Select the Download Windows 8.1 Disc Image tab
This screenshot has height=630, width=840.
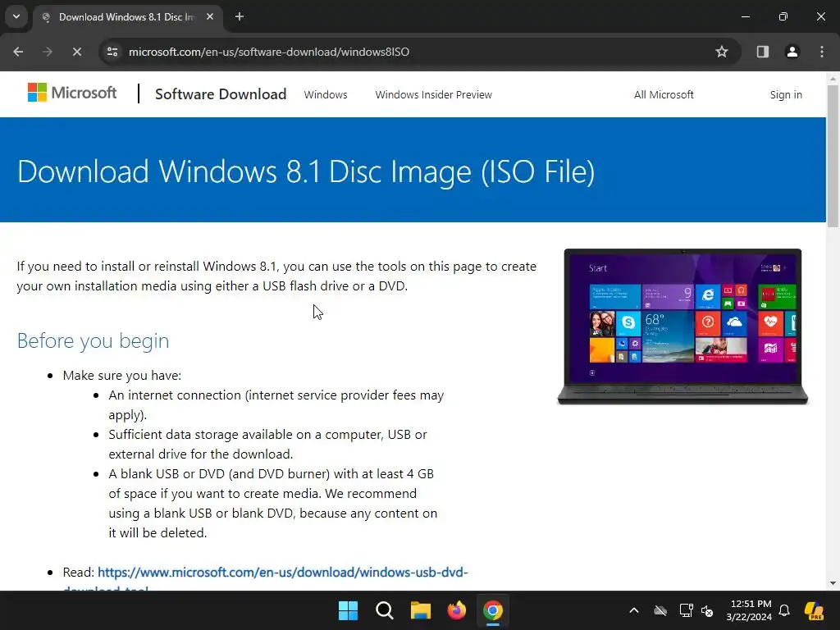(x=127, y=17)
